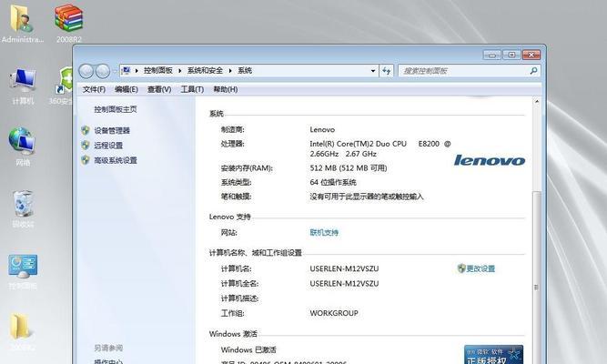Select the computer name USERLEN-M12VSZU after 计算机名:
Screen dimensions: 607x364
(x=344, y=268)
